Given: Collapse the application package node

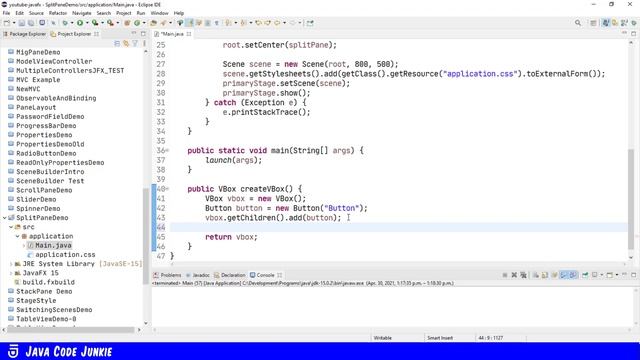Looking at the screenshot, I should point(18,236).
